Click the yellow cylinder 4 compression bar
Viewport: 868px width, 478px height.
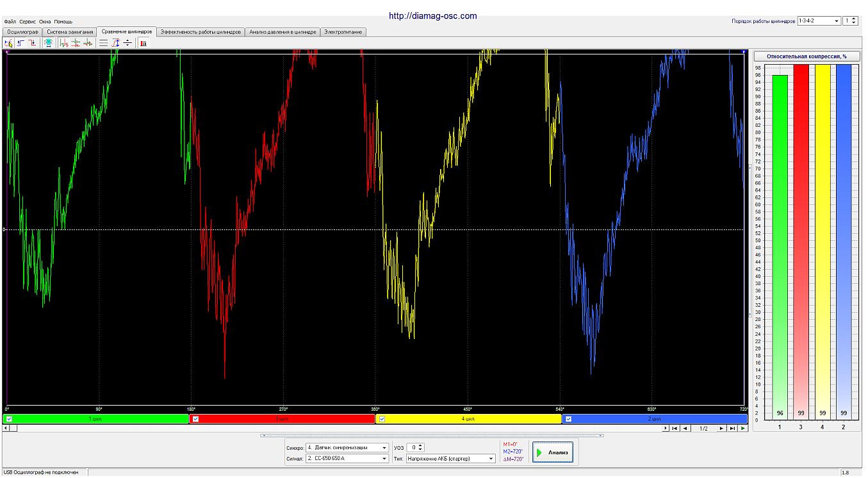tap(822, 242)
